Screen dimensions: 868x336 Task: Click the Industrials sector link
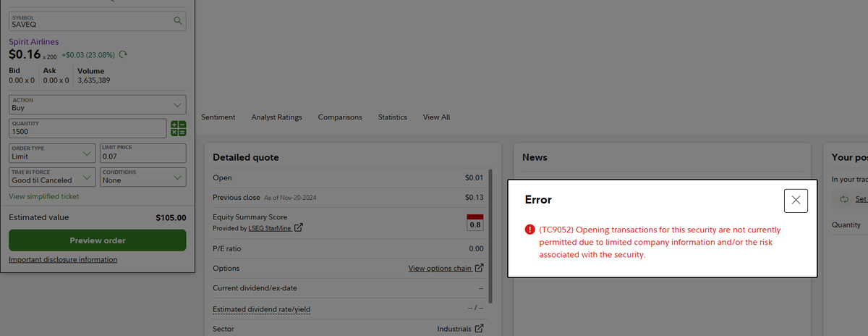[454, 329]
